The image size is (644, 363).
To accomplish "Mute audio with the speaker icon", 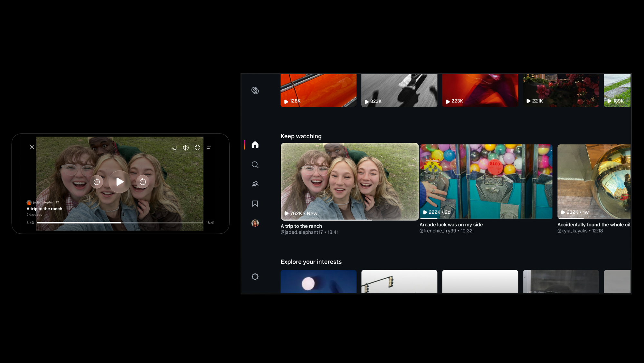I will point(186,148).
